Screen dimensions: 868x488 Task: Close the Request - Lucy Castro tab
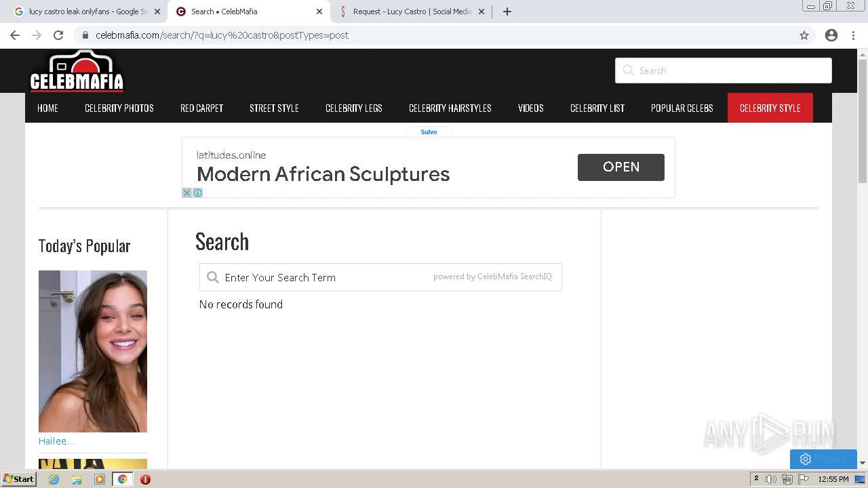coord(481,12)
